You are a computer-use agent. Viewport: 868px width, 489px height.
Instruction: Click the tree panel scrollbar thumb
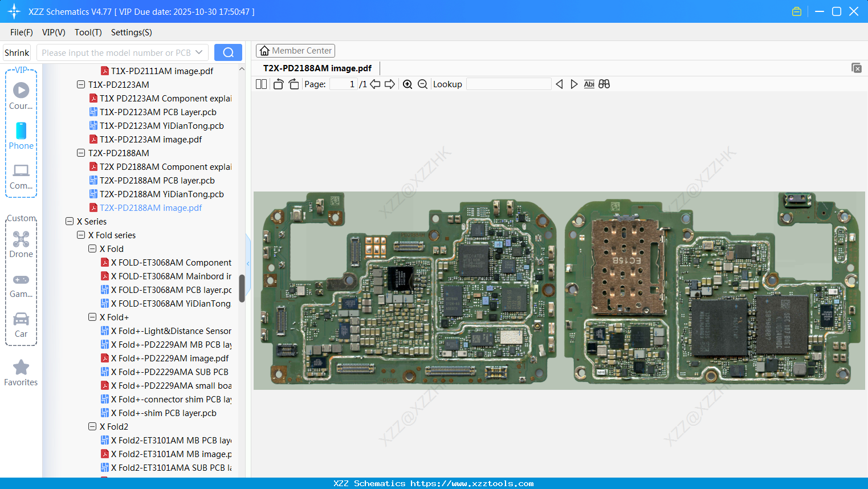(x=242, y=288)
